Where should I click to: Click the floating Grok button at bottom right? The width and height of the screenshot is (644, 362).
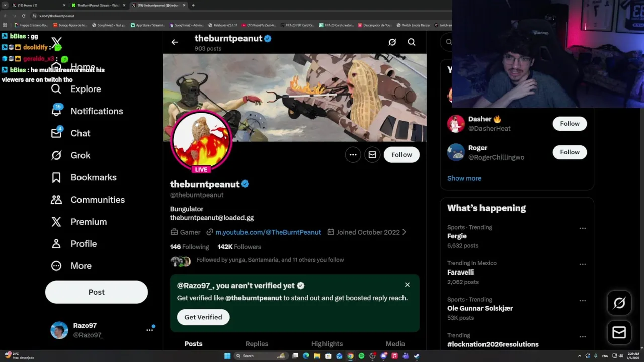point(619,303)
